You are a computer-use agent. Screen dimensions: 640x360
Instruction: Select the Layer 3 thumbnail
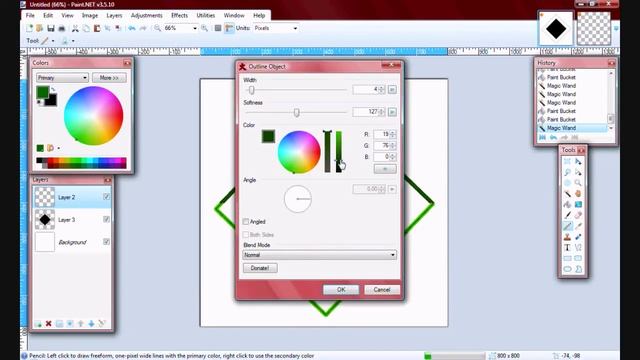pyautogui.click(x=44, y=219)
